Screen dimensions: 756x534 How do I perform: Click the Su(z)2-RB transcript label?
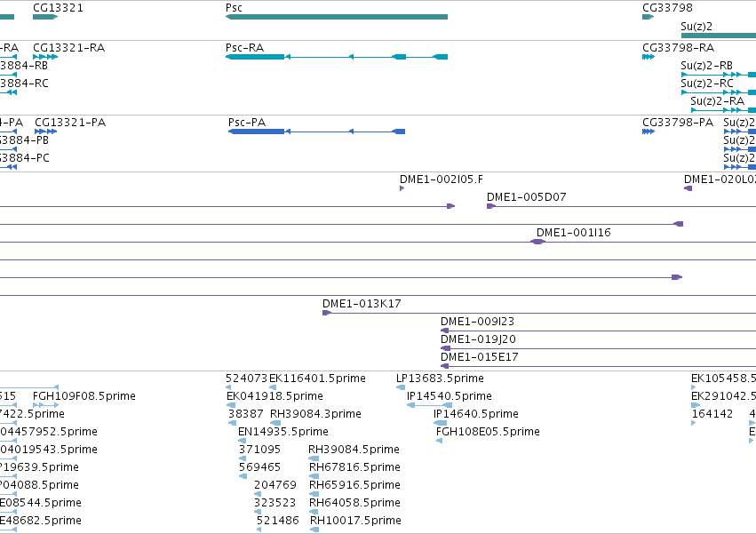pyautogui.click(x=706, y=66)
